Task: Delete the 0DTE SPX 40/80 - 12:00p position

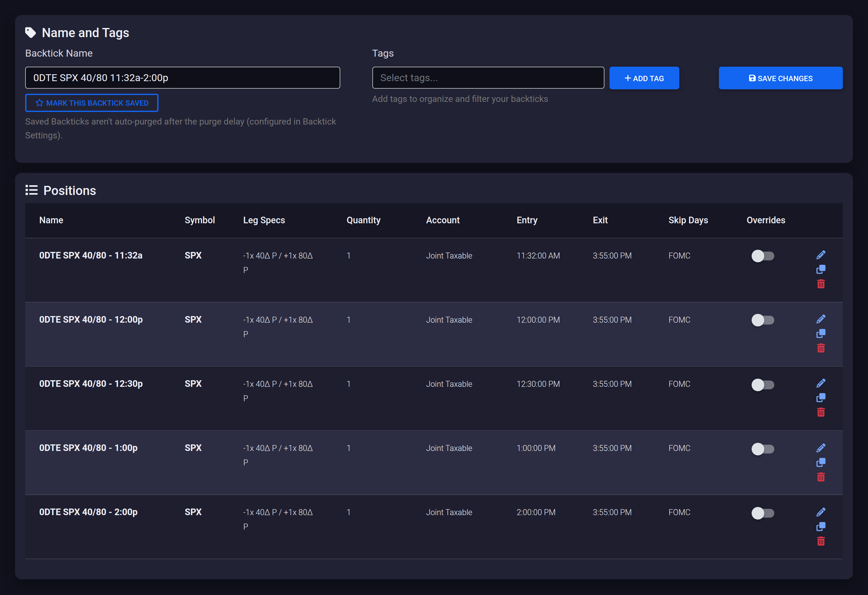Action: click(821, 348)
